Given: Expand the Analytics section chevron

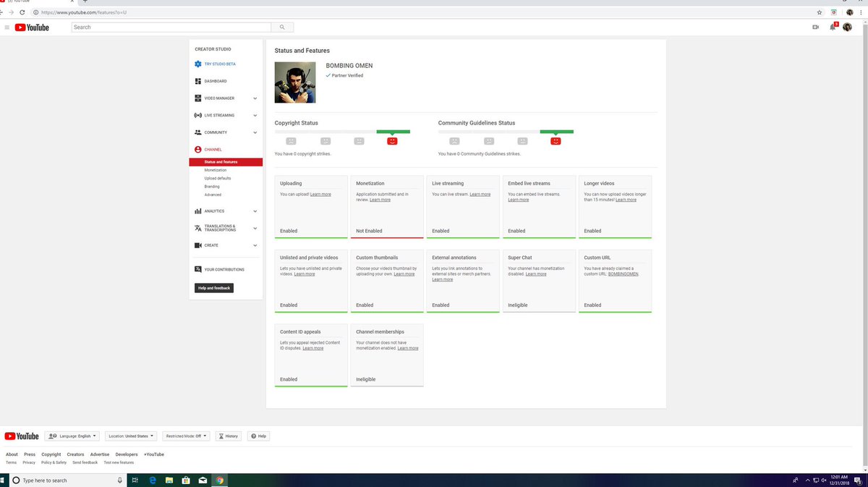Looking at the screenshot, I should (255, 211).
